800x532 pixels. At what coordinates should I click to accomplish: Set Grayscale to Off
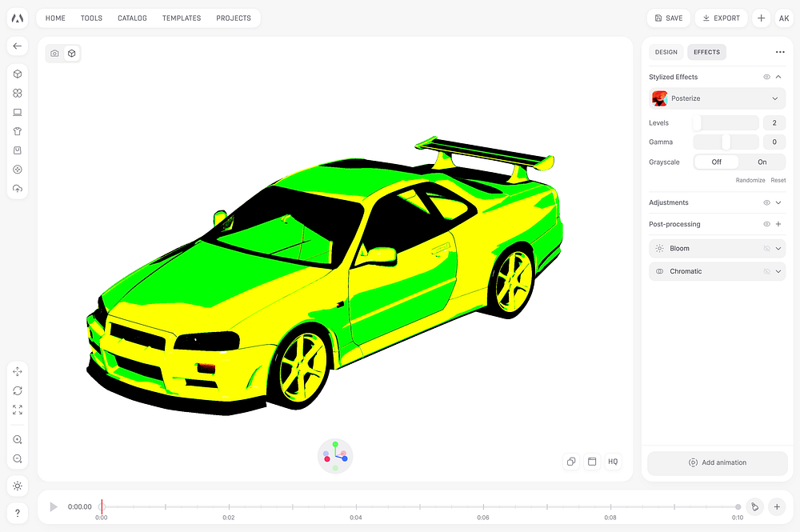tap(716, 162)
